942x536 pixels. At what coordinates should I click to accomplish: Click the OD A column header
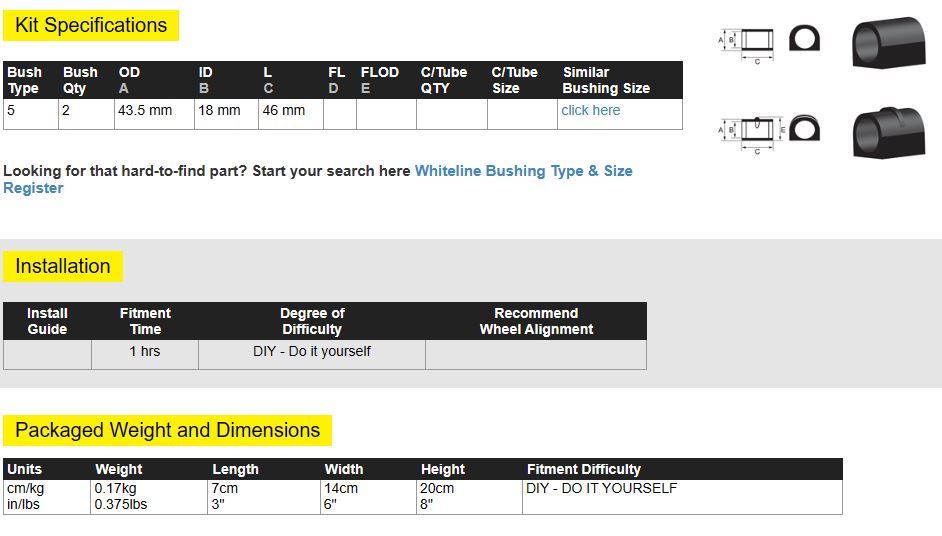point(130,80)
